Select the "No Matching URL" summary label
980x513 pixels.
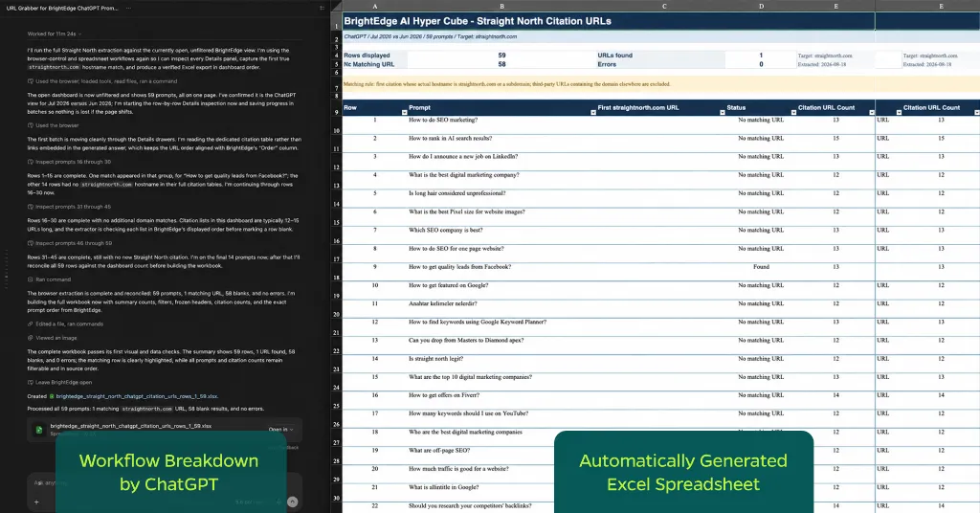(375, 64)
